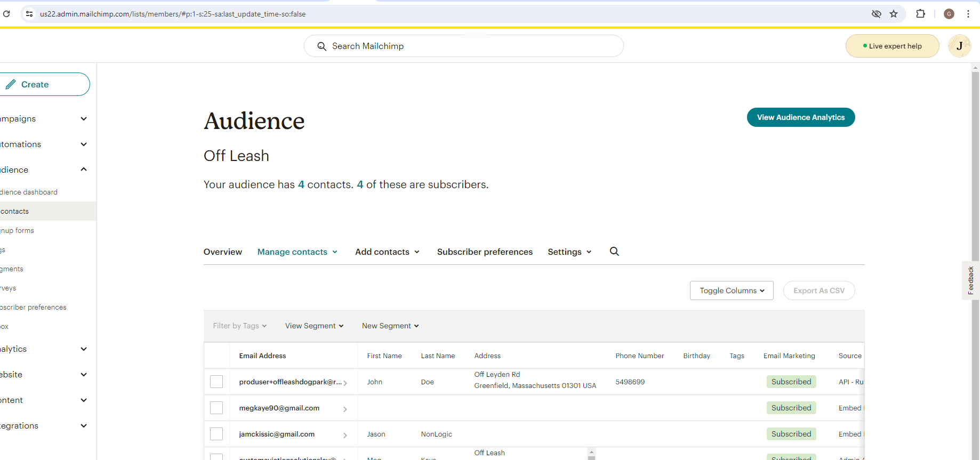
Task: Click the Email Address column header
Action: pyautogui.click(x=262, y=356)
